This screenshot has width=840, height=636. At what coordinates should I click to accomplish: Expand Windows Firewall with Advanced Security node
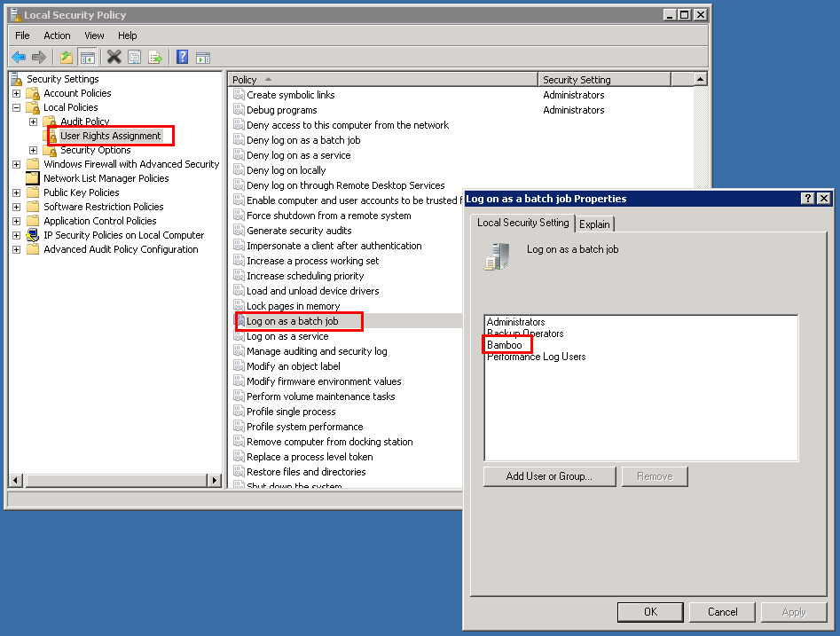coord(16,164)
